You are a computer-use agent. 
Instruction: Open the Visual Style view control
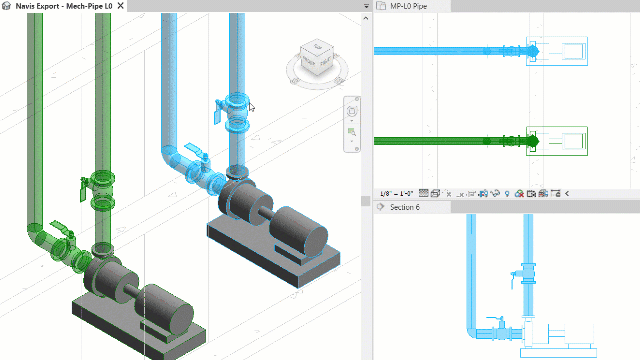pos(435,193)
